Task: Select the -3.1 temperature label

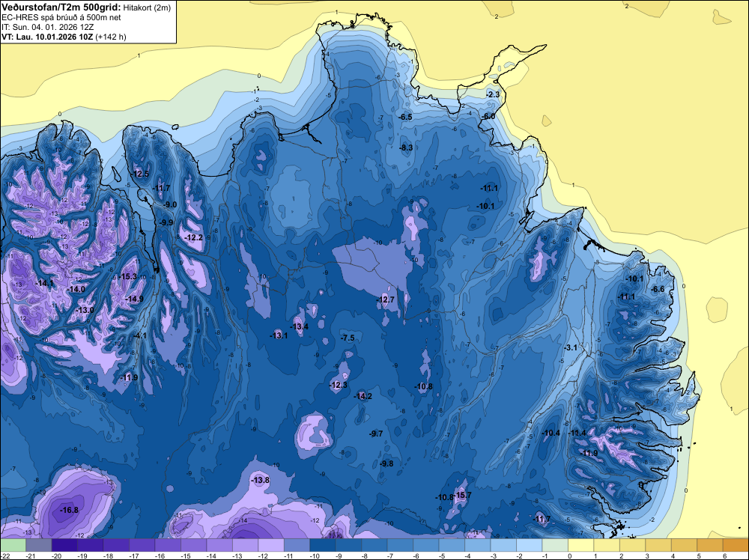Action: 570,347
